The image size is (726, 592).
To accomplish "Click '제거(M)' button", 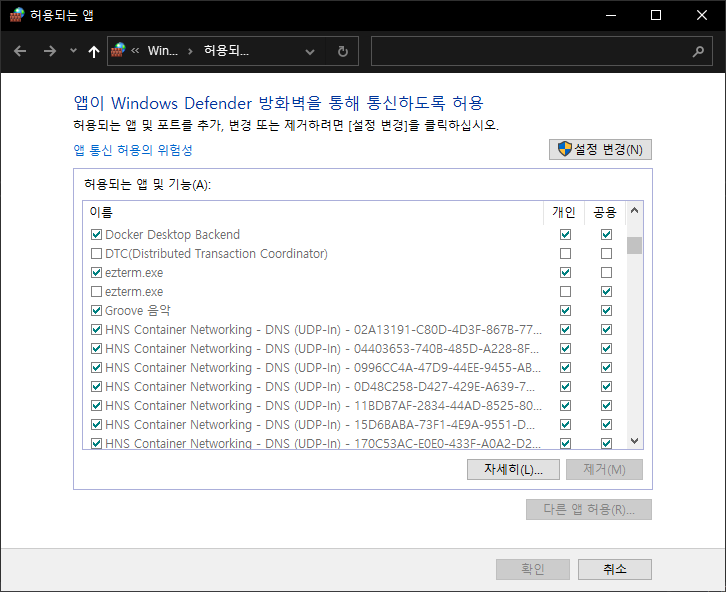I will [604, 469].
